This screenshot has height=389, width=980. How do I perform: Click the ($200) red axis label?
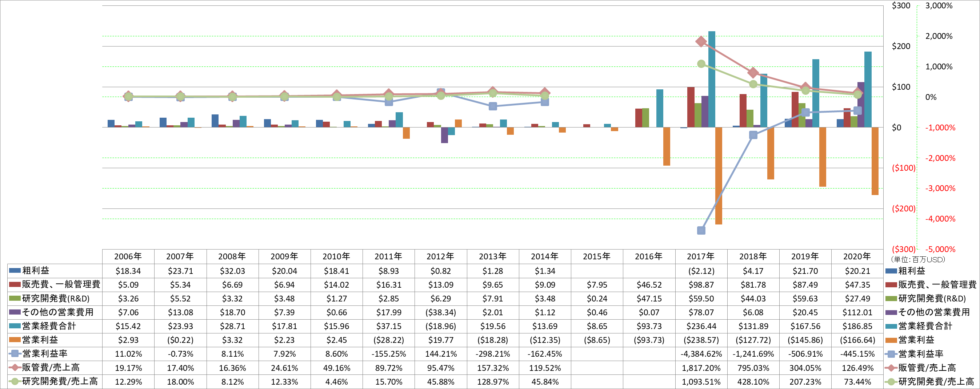coord(904,208)
